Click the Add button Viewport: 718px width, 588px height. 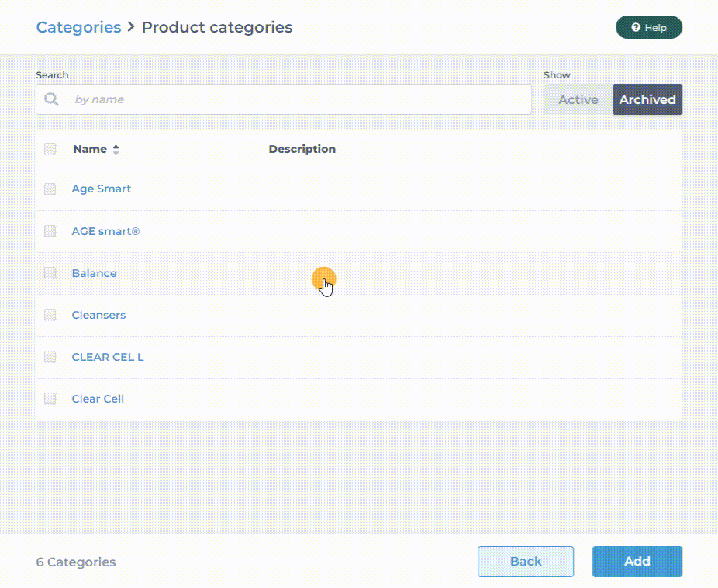click(637, 562)
